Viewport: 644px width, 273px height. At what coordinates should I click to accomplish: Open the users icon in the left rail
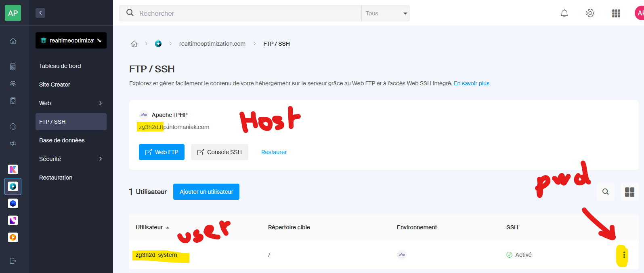[13, 84]
